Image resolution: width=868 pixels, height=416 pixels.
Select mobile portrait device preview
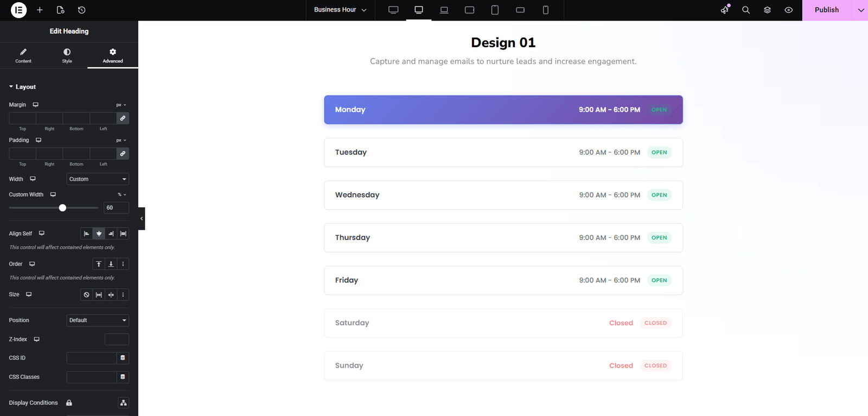point(546,10)
